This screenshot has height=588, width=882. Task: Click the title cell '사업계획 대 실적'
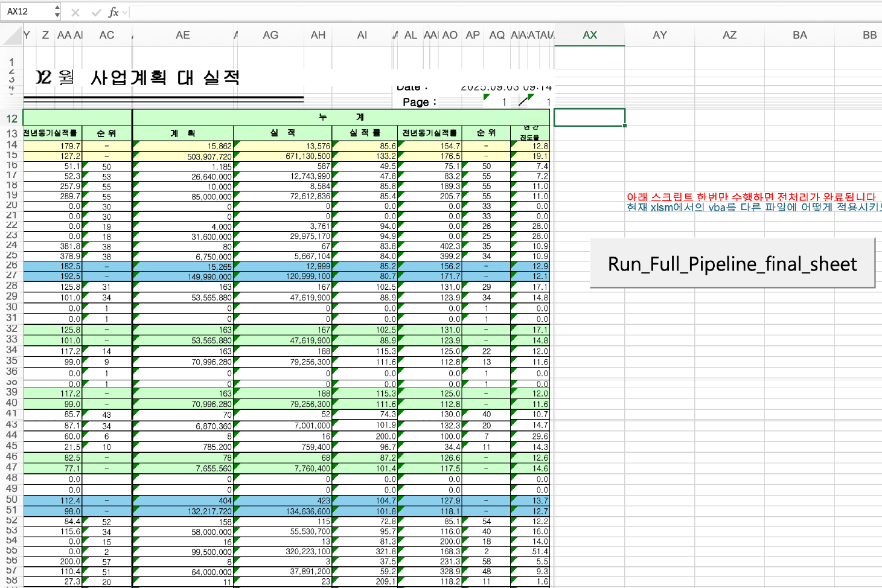pos(165,77)
